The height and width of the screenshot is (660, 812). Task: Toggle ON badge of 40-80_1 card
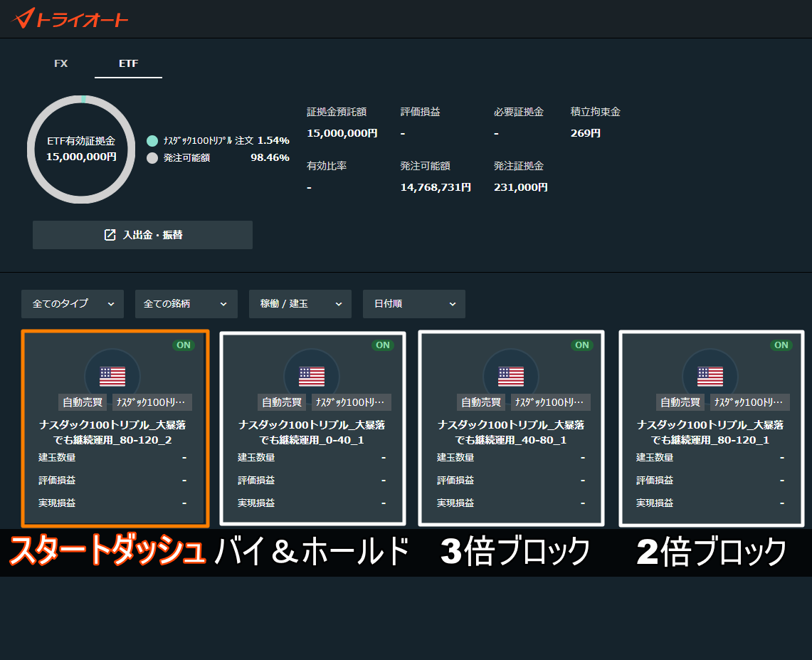pyautogui.click(x=582, y=345)
